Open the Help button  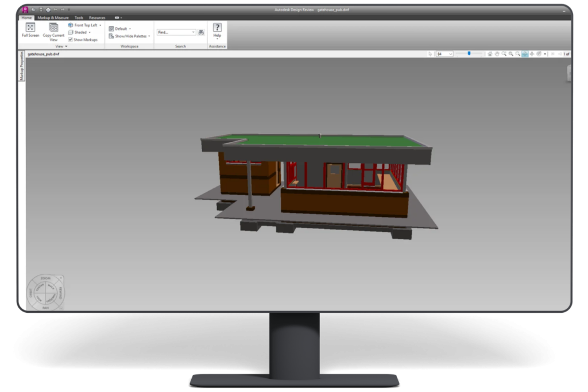pyautogui.click(x=217, y=30)
